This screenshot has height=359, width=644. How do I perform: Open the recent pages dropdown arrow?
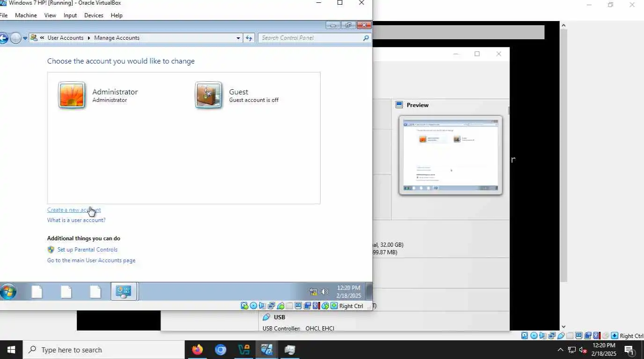(25, 38)
